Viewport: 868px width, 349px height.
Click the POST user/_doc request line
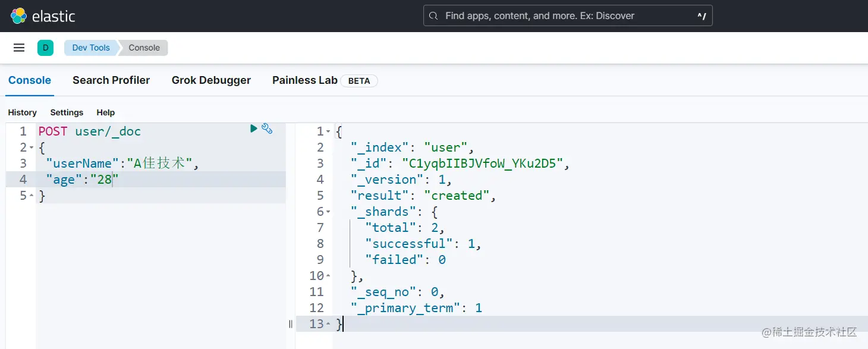click(90, 131)
